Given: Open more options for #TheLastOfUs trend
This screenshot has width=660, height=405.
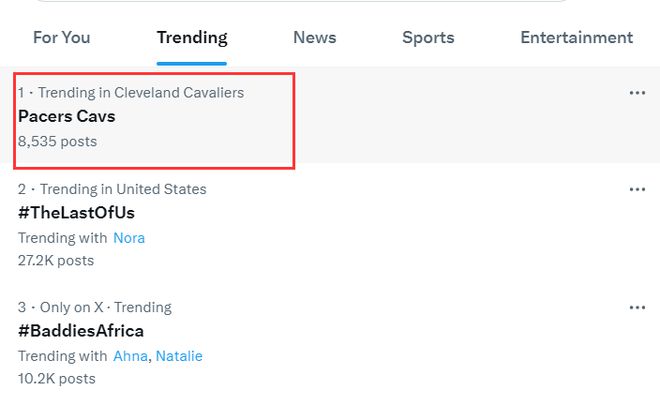Looking at the screenshot, I should 637,189.
